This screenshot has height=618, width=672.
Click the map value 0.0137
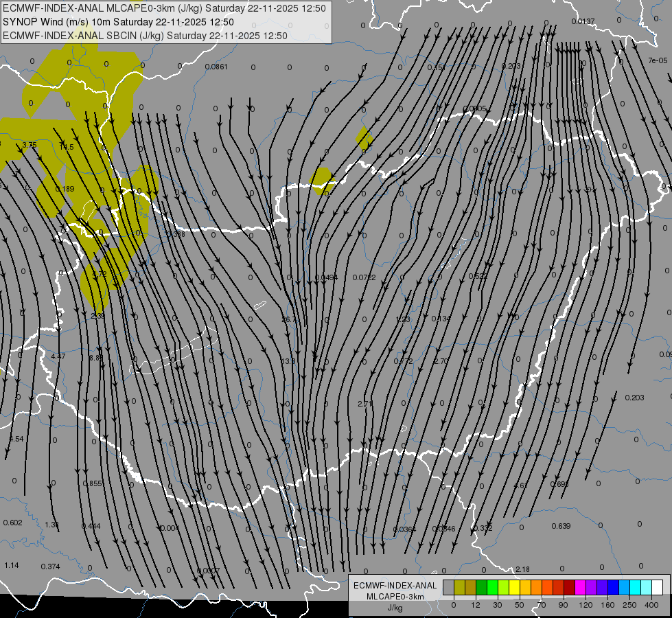(x=583, y=21)
